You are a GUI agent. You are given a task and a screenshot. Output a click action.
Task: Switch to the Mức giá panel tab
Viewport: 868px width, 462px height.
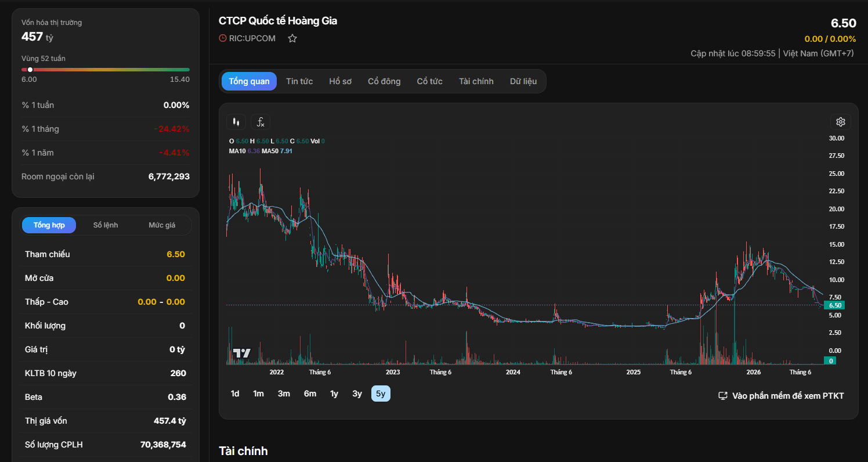click(162, 225)
